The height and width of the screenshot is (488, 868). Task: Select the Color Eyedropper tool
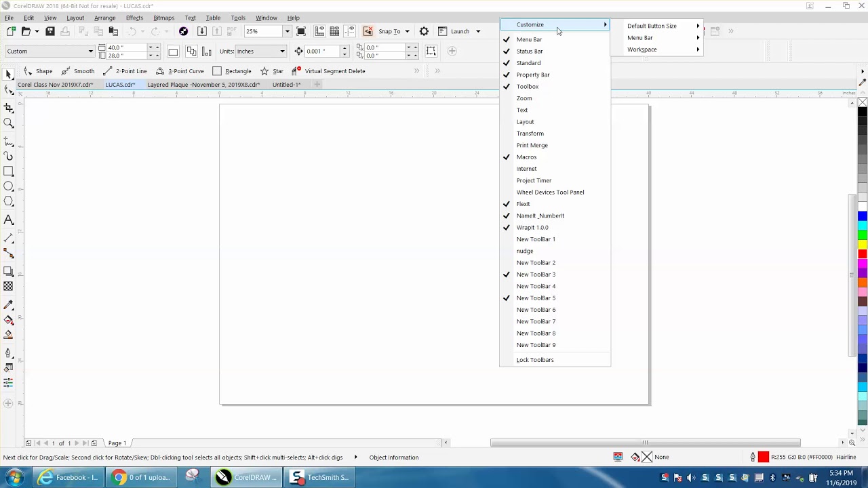point(8,305)
